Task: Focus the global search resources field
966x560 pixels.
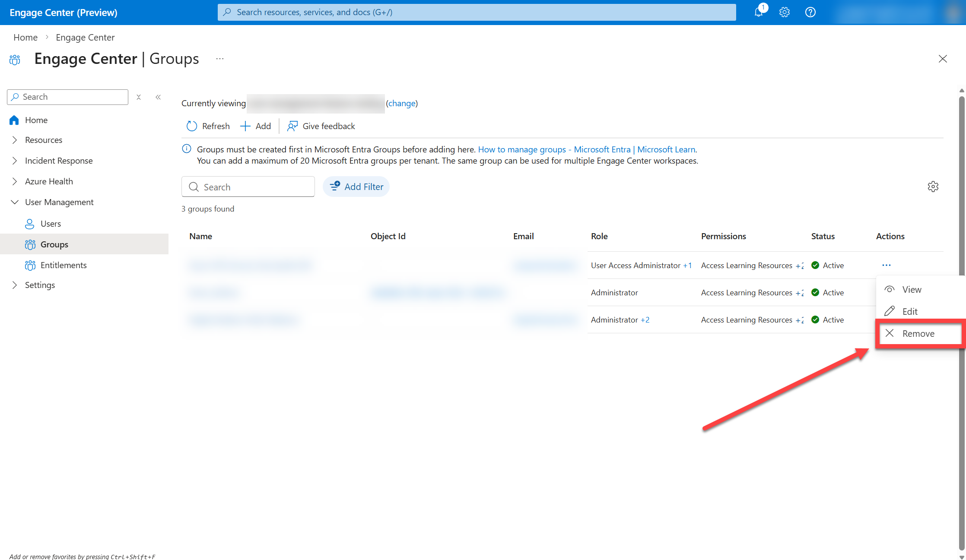Action: tap(477, 12)
